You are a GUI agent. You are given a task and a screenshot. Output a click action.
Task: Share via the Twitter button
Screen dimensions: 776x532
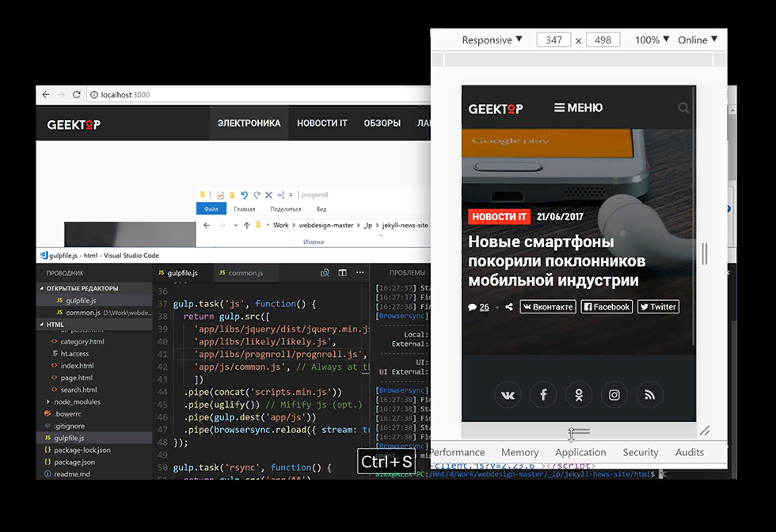click(658, 306)
